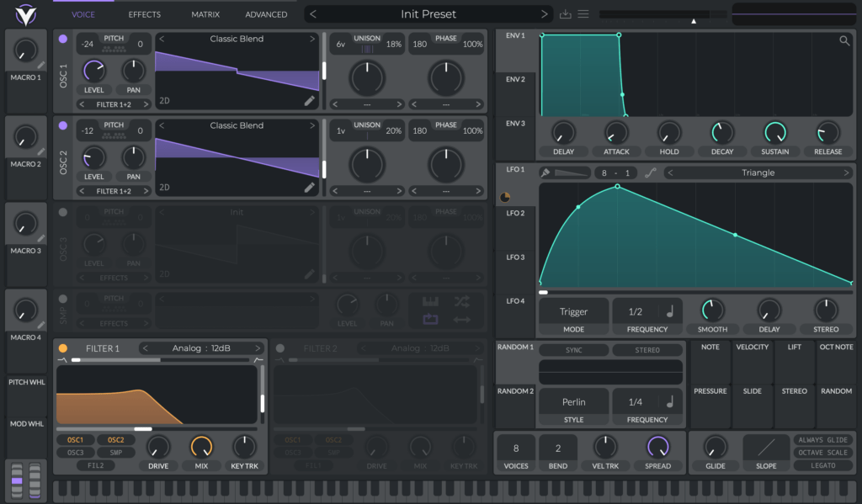Screen dimensions: 862x504
Task: Click Random 1 SYNC button
Action: (573, 350)
